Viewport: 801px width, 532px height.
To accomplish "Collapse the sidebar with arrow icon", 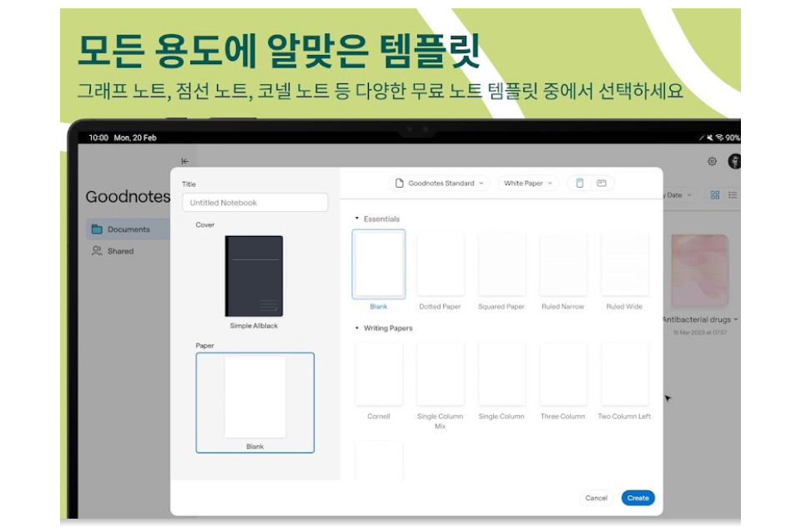I will click(185, 161).
